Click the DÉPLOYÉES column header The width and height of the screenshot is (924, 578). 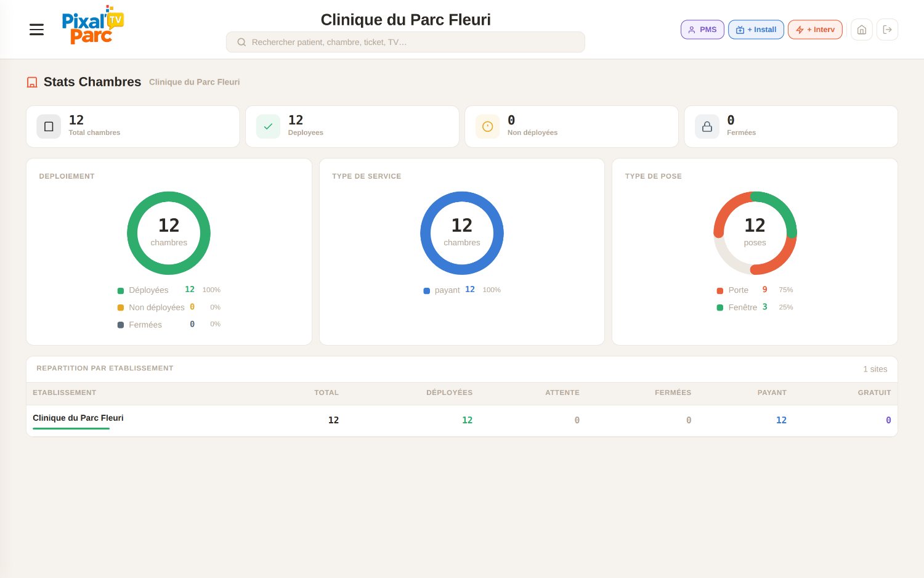coord(449,393)
